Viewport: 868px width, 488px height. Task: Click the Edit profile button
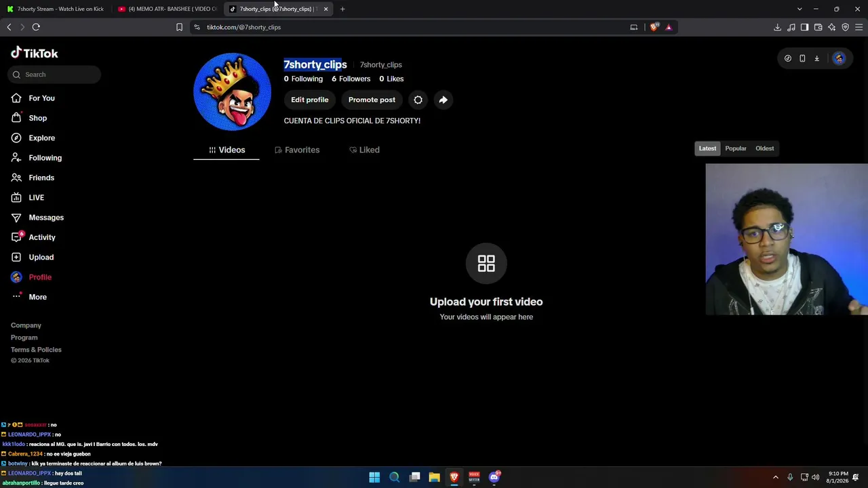(x=309, y=100)
